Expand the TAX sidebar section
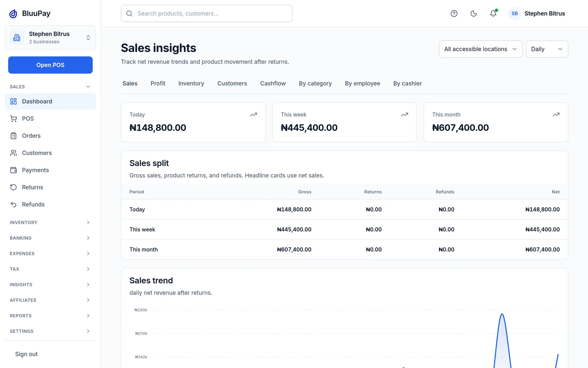Viewport: 588px width, 368px height. [50, 269]
